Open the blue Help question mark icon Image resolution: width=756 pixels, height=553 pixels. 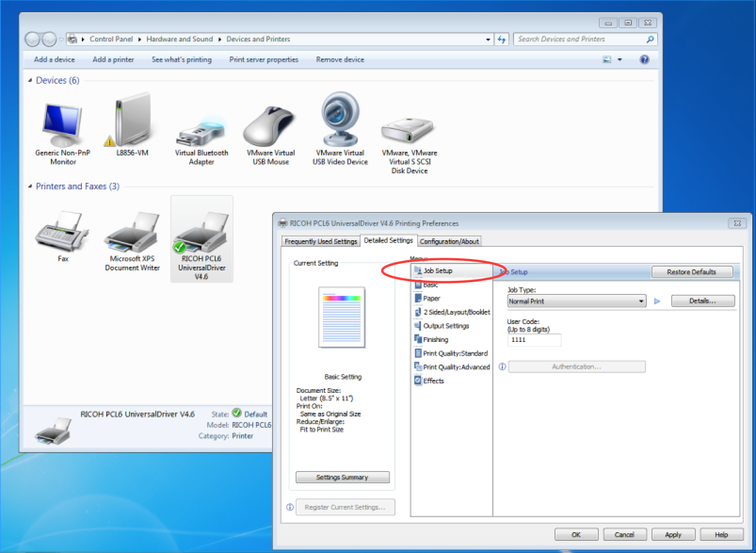pyautogui.click(x=644, y=59)
